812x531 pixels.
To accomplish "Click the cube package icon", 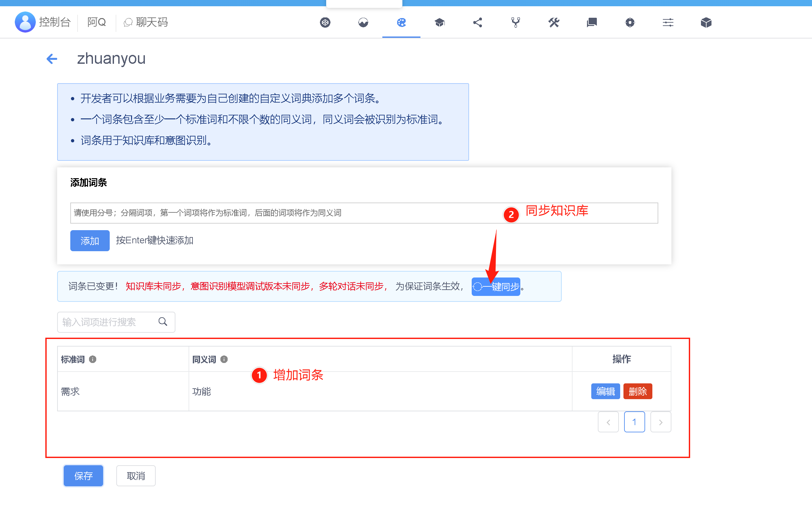I will [x=706, y=23].
